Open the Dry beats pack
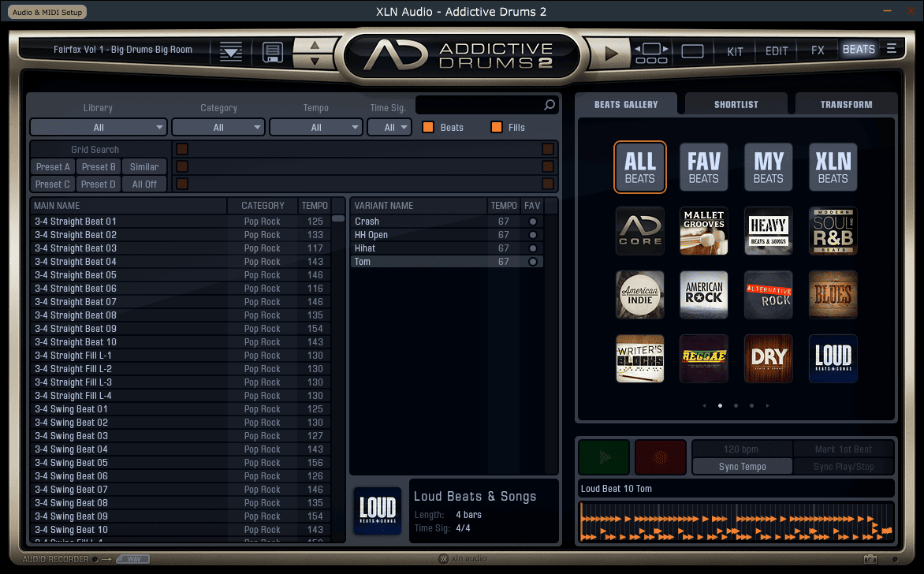 (x=769, y=358)
